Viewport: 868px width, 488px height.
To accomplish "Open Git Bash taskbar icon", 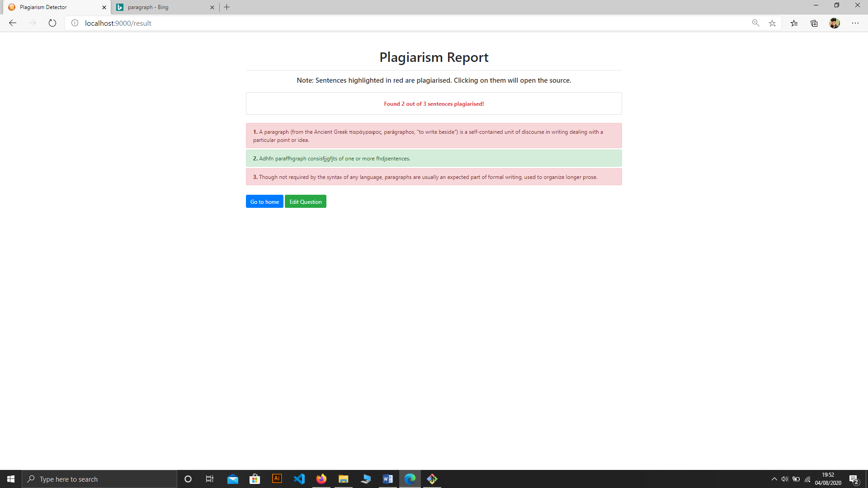I will coord(432,479).
